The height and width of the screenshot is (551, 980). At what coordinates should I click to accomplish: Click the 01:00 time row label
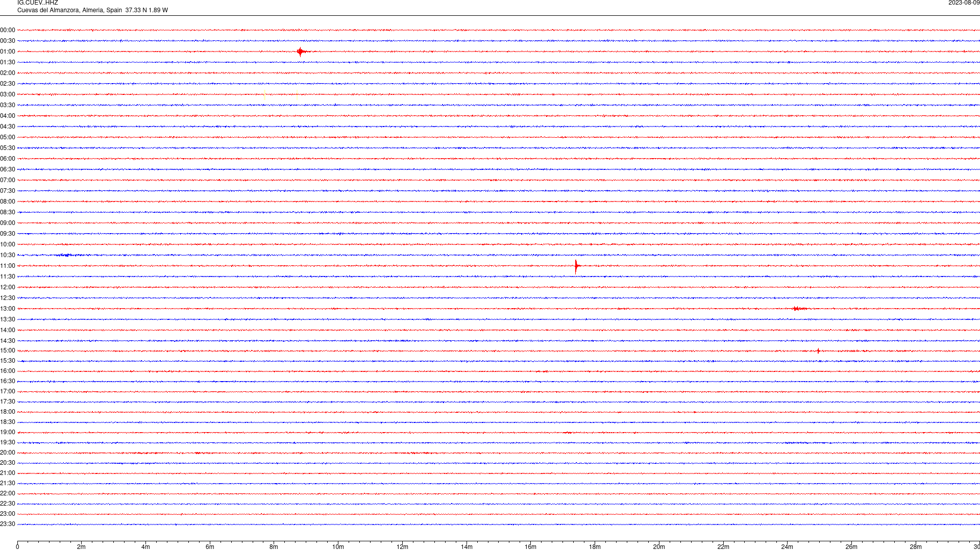click(8, 52)
